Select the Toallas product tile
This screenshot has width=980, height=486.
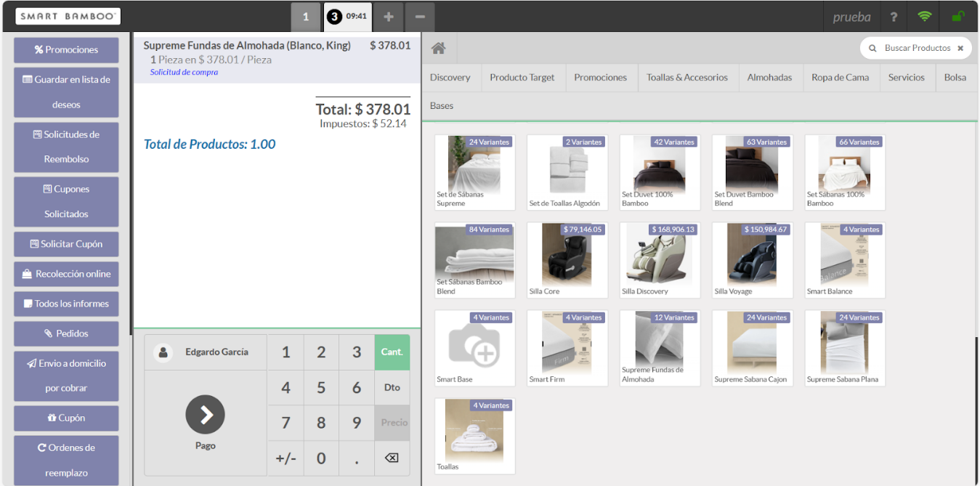tap(475, 436)
